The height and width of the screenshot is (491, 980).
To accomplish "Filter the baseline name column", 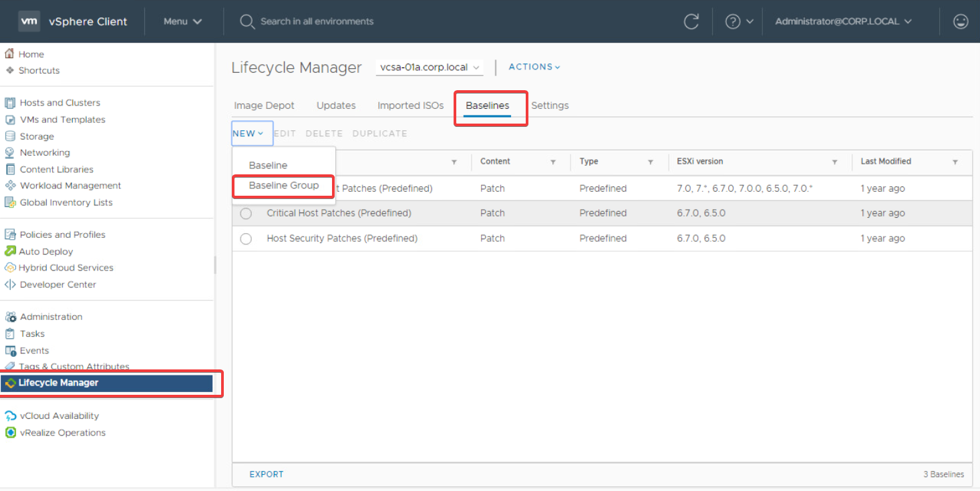I will pos(454,162).
